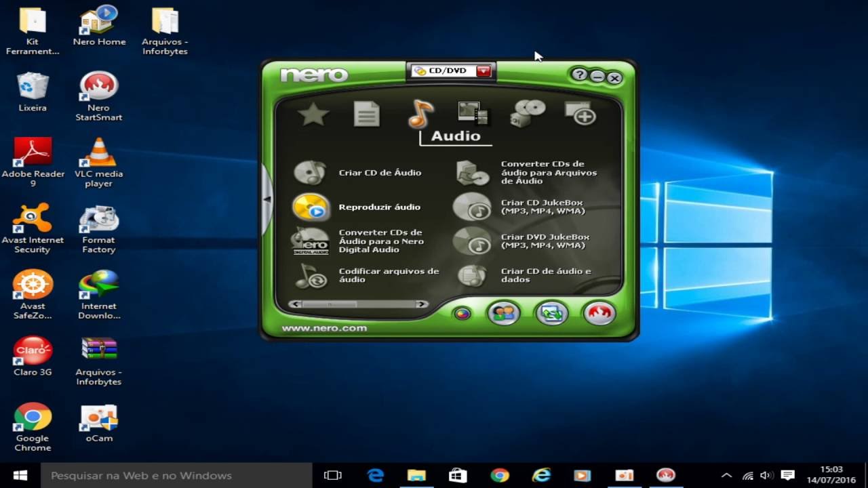Click the Criar CD de áudio e dados icon
The width and height of the screenshot is (868, 488).
pyautogui.click(x=472, y=276)
